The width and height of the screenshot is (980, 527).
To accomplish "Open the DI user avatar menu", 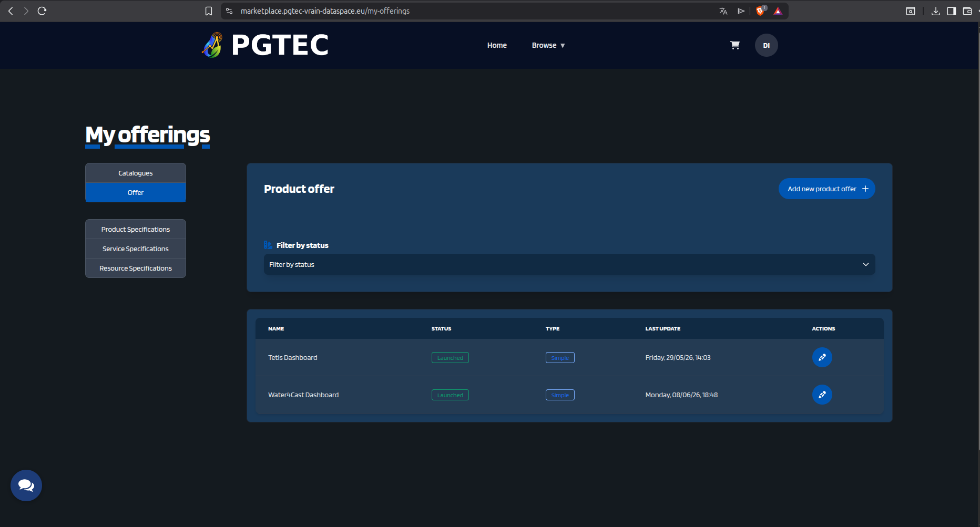I will (767, 45).
